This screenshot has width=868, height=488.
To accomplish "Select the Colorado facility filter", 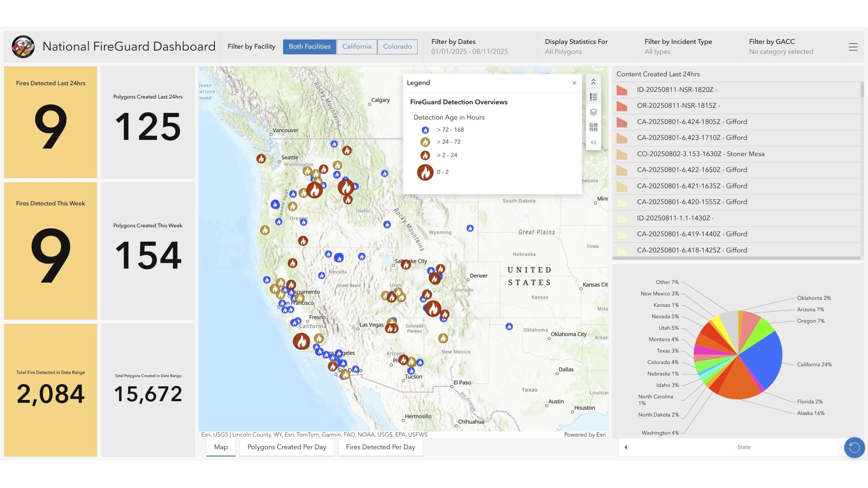I will click(397, 46).
